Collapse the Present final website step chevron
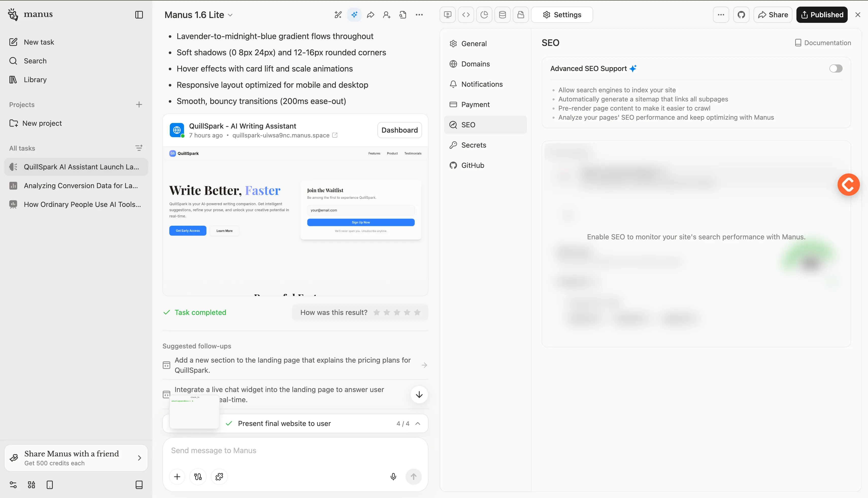 (x=418, y=423)
